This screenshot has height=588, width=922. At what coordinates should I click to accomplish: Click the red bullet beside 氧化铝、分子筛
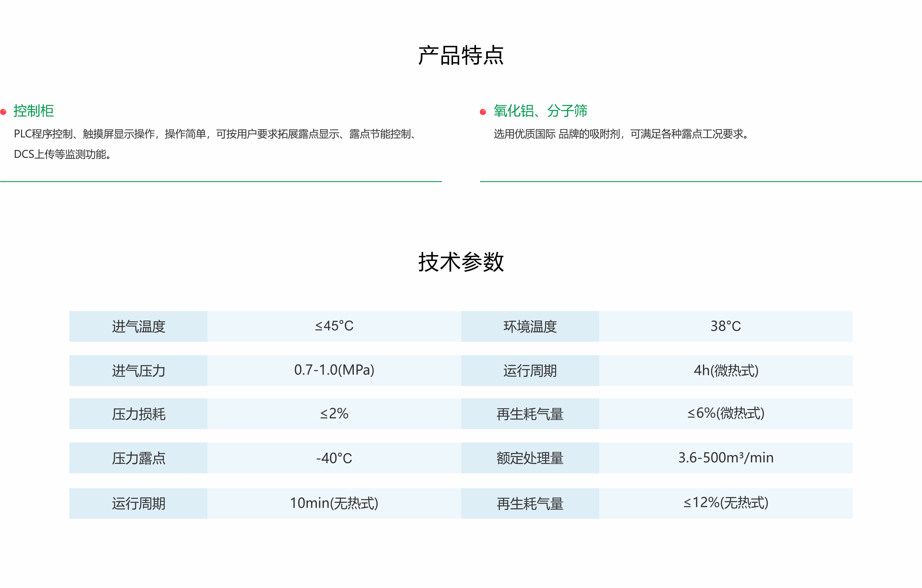(x=483, y=112)
